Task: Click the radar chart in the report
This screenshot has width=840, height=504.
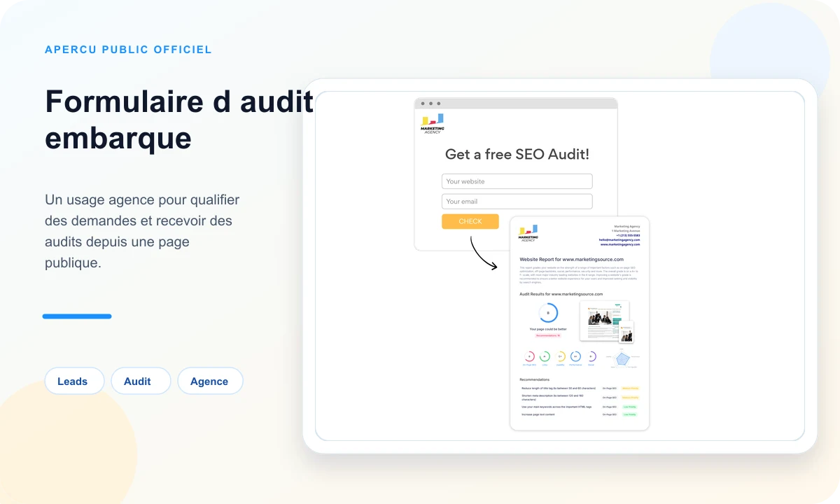Action: click(622, 358)
